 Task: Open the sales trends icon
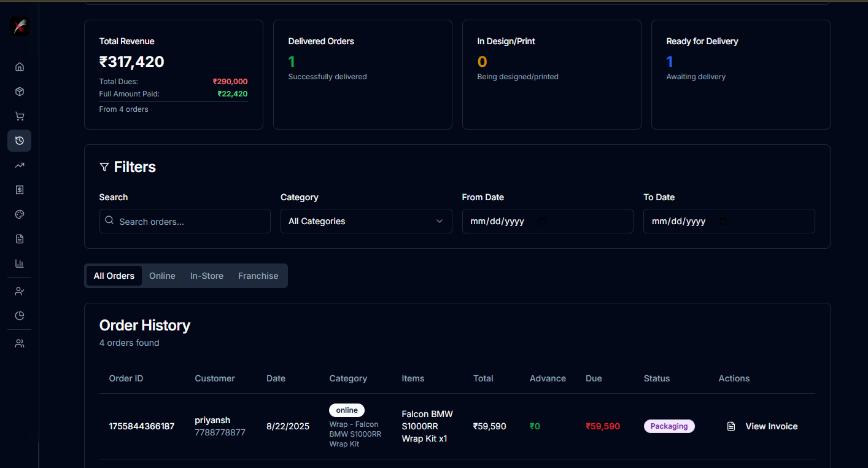click(x=19, y=165)
